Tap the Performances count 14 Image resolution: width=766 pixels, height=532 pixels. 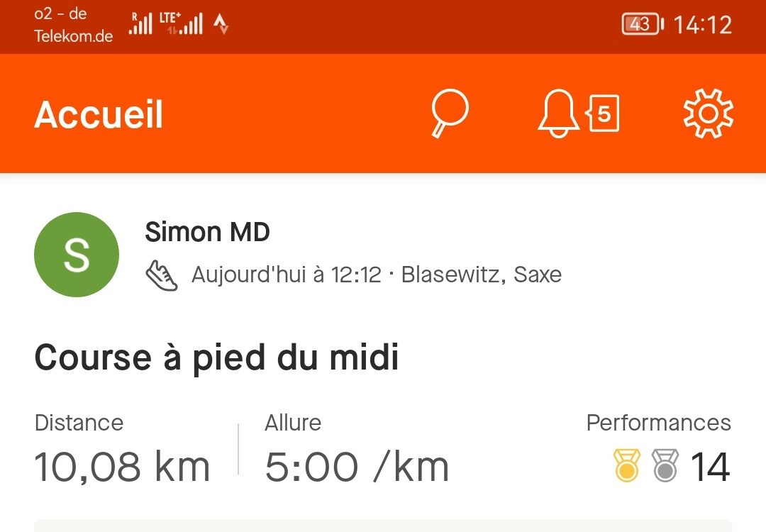coord(710,467)
